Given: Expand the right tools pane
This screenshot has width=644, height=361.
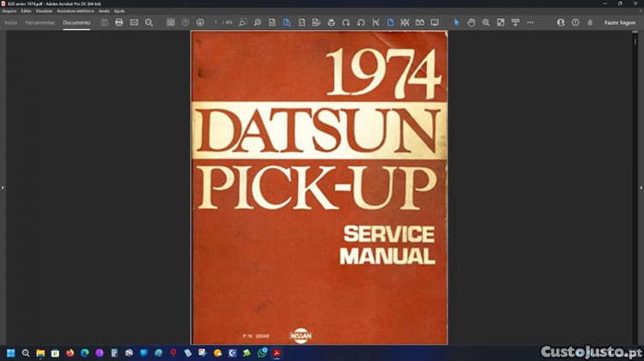Looking at the screenshot, I should click(x=641, y=187).
